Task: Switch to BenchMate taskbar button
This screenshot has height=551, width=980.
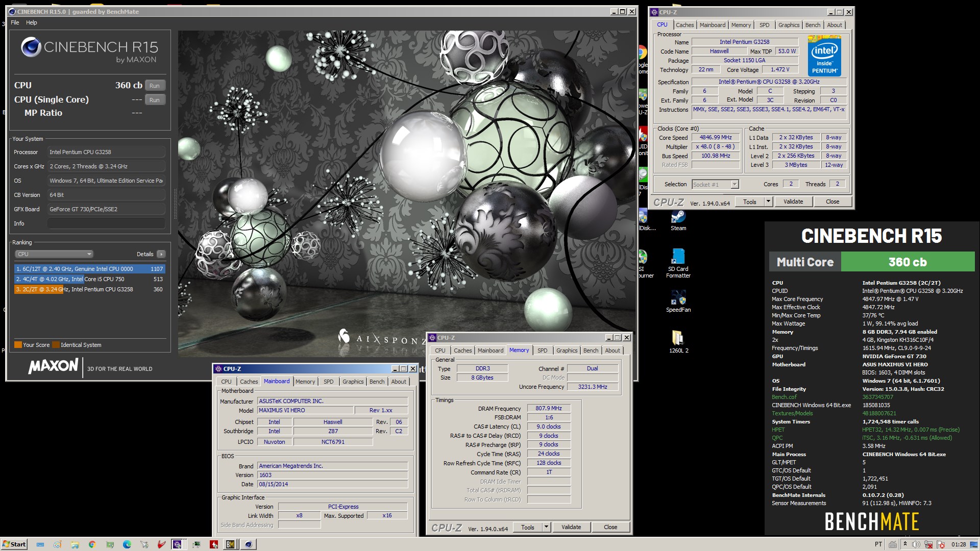Action: 230,544
